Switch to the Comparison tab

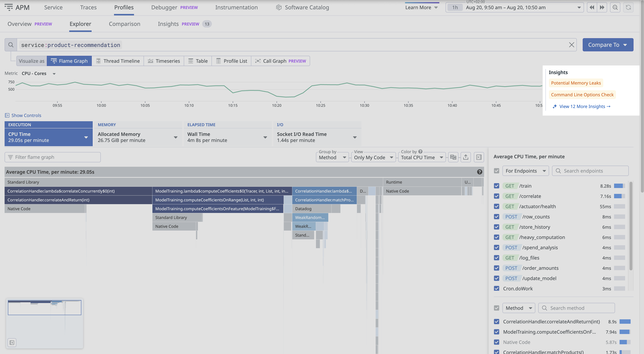(124, 24)
